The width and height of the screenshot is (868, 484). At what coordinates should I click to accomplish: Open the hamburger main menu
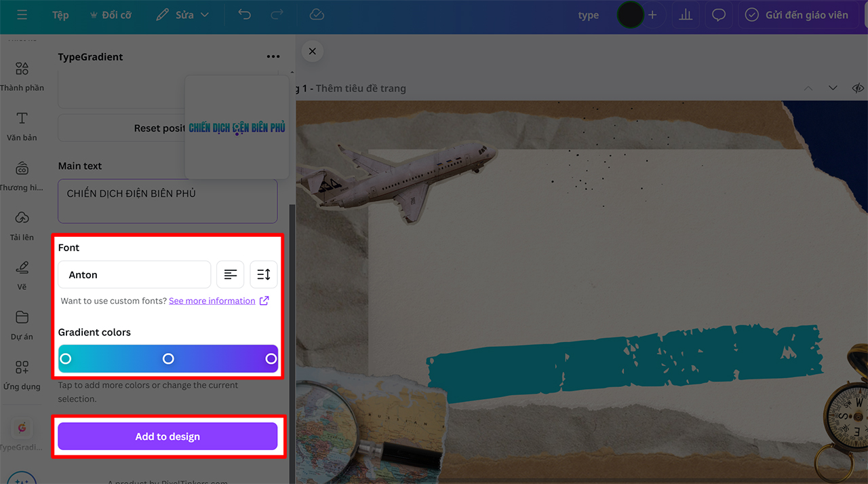tap(22, 14)
